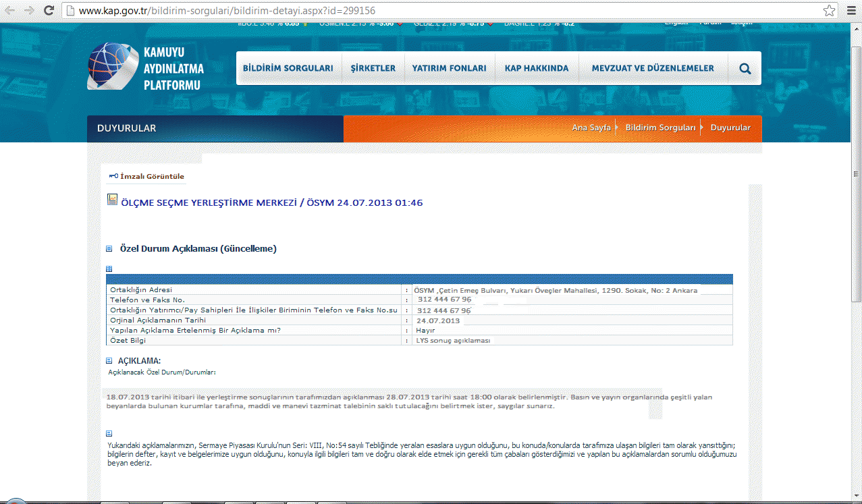862x504 pixels.
Task: Go to Ana Sayfa in the breadcrumb
Action: point(591,128)
